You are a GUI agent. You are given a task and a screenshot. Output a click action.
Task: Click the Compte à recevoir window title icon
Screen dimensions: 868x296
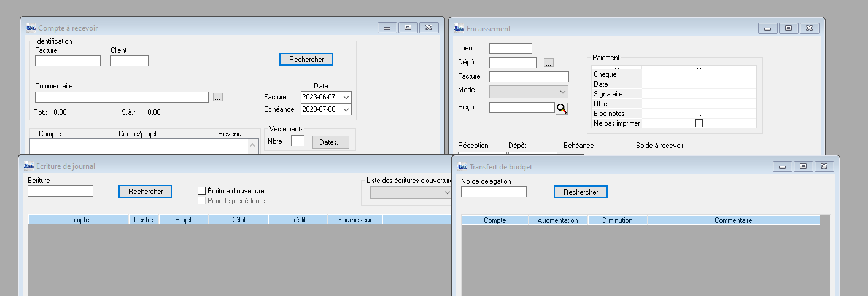click(x=31, y=28)
